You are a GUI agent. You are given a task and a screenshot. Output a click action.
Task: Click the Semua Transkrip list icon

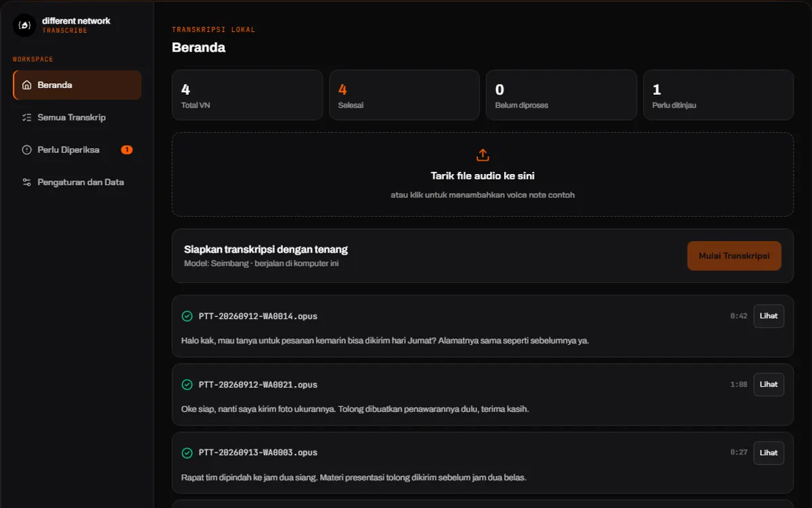27,117
